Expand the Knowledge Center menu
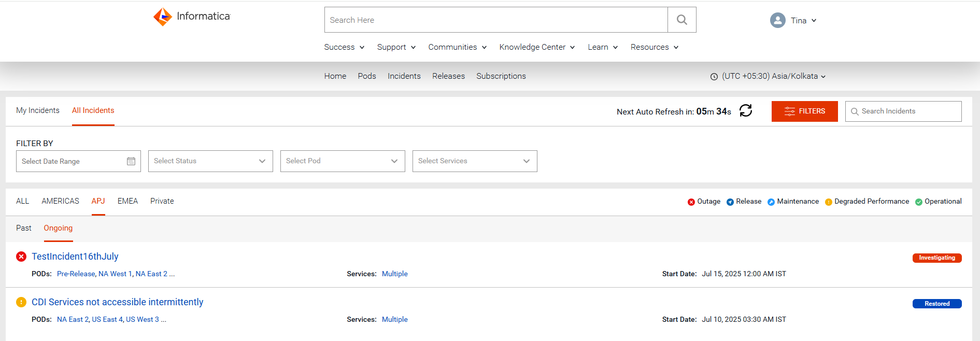Screen dimensions: 980x341 537,47
